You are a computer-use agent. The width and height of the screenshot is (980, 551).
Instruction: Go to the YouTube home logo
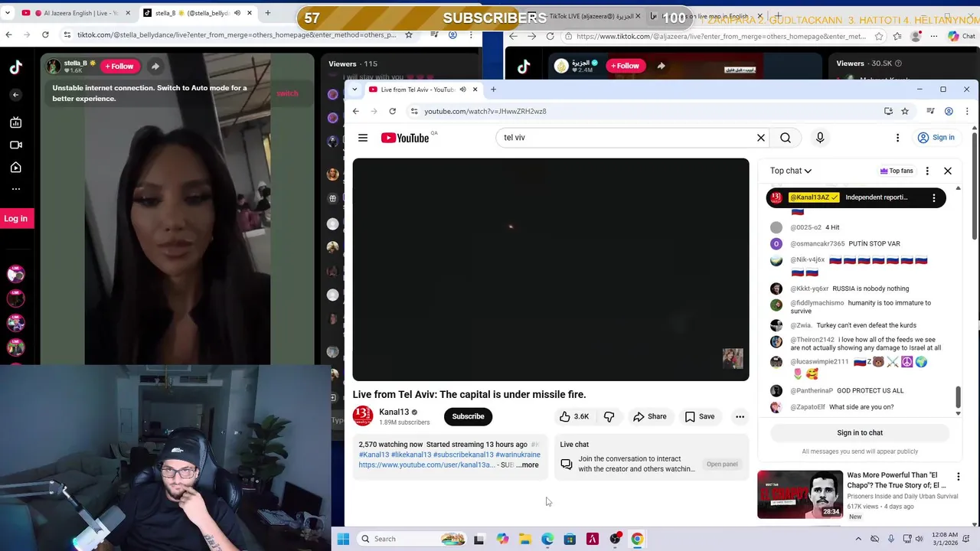(x=406, y=138)
